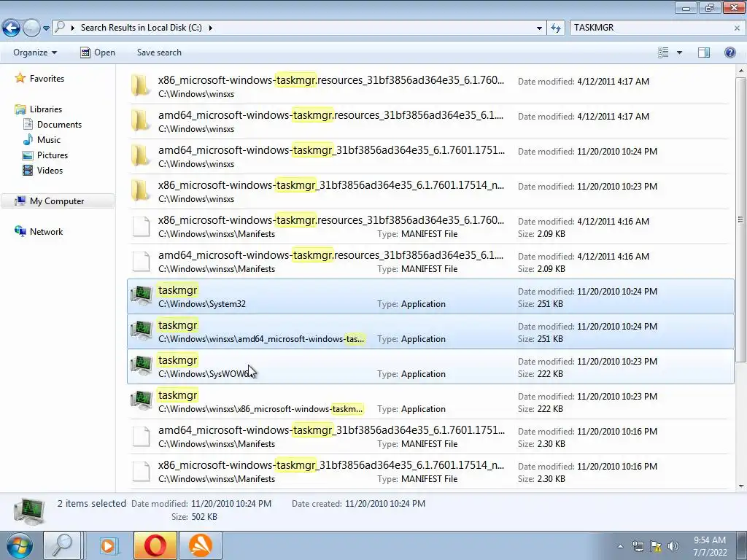Select taskmgr application icon in winsxs\x86 path
747x560 pixels.
141,401
